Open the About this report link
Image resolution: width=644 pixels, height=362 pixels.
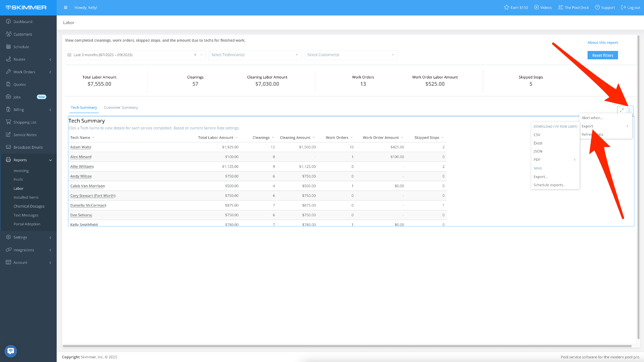603,43
